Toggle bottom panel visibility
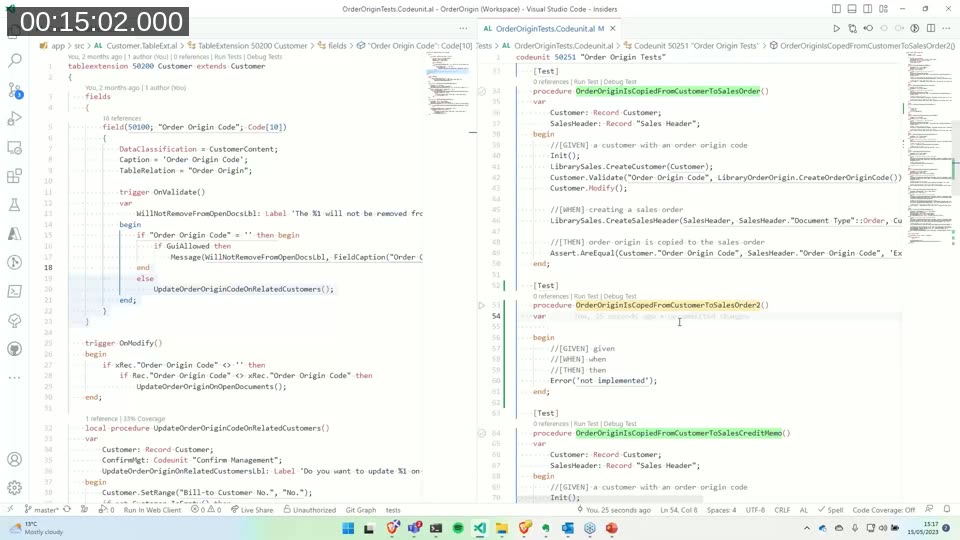This screenshot has width=960, height=540. pyautogui.click(x=852, y=9)
